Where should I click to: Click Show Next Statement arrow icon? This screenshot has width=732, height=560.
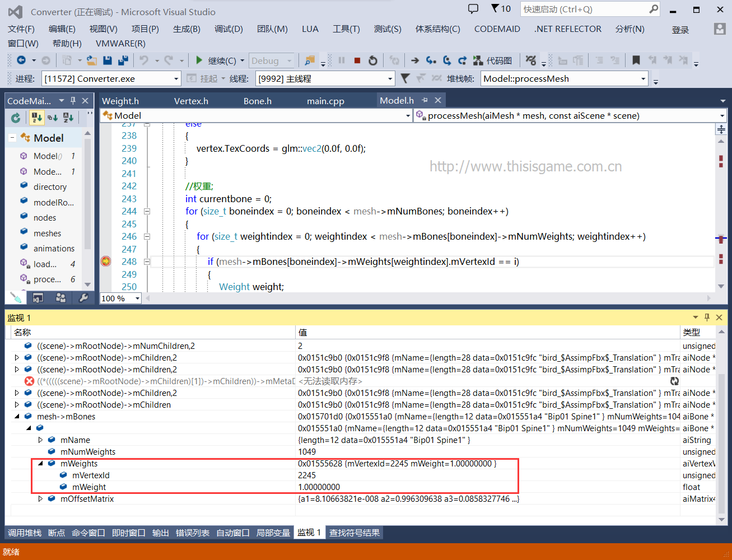(415, 60)
